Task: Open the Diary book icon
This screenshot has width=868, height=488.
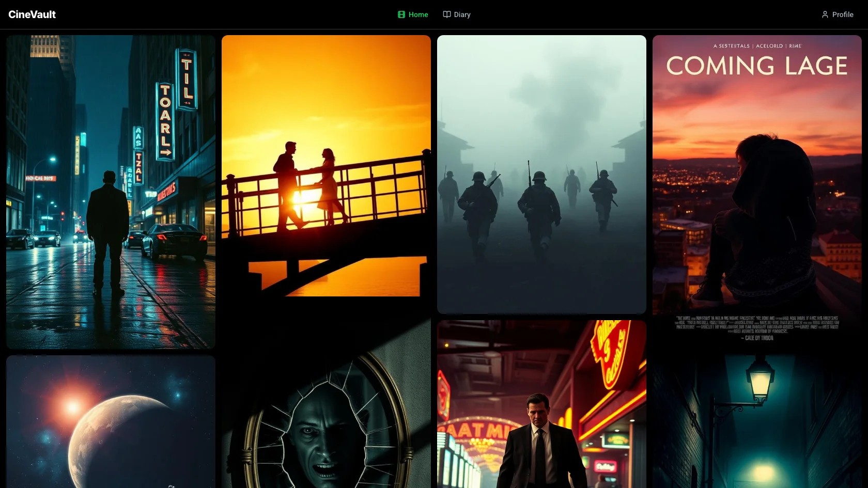Action: pyautogui.click(x=446, y=14)
